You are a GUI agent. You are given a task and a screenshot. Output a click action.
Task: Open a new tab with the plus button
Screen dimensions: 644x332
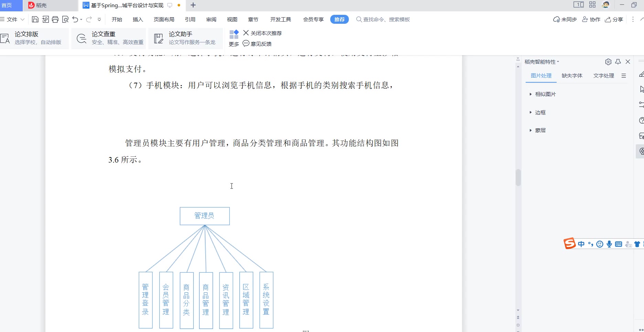coord(193,5)
